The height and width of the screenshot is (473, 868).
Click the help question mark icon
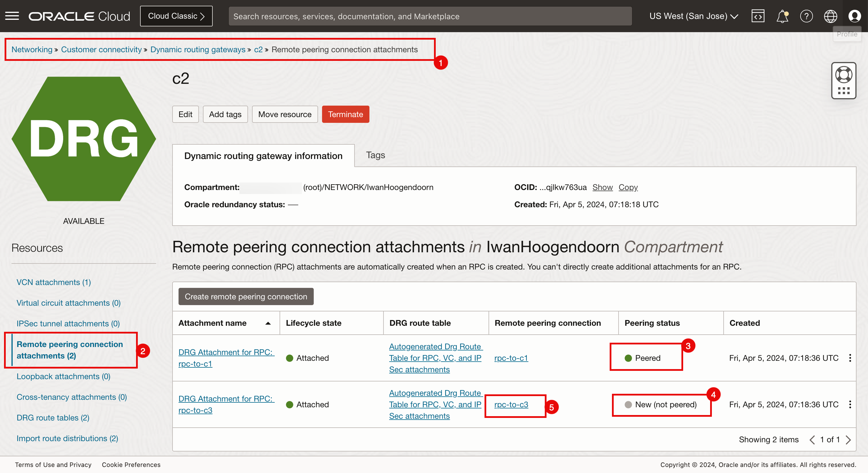806,16
